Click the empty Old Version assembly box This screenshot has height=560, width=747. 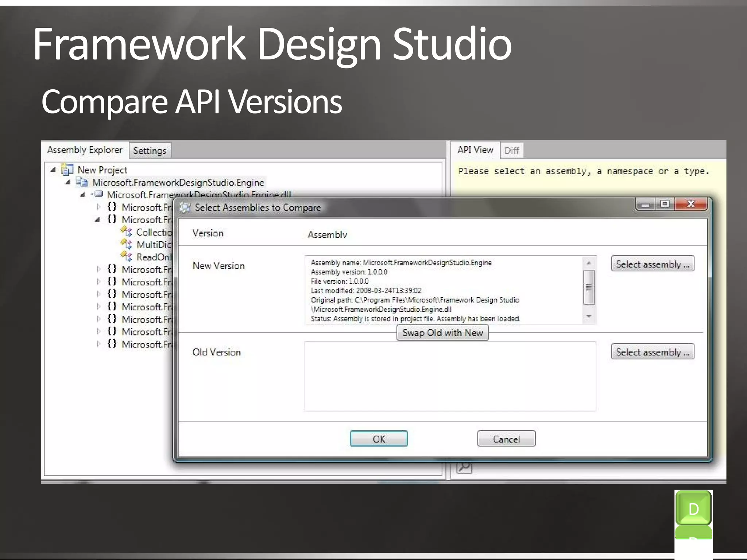[x=450, y=376]
